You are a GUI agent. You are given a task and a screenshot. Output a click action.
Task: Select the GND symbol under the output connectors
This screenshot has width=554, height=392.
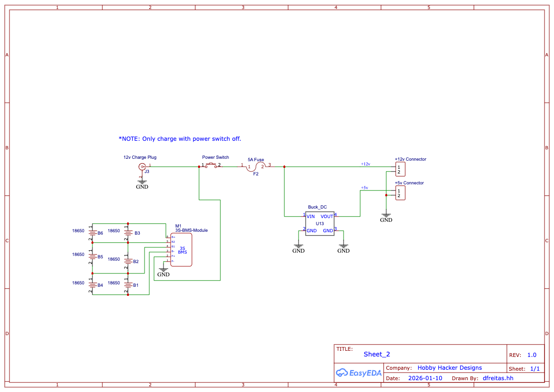click(386, 218)
